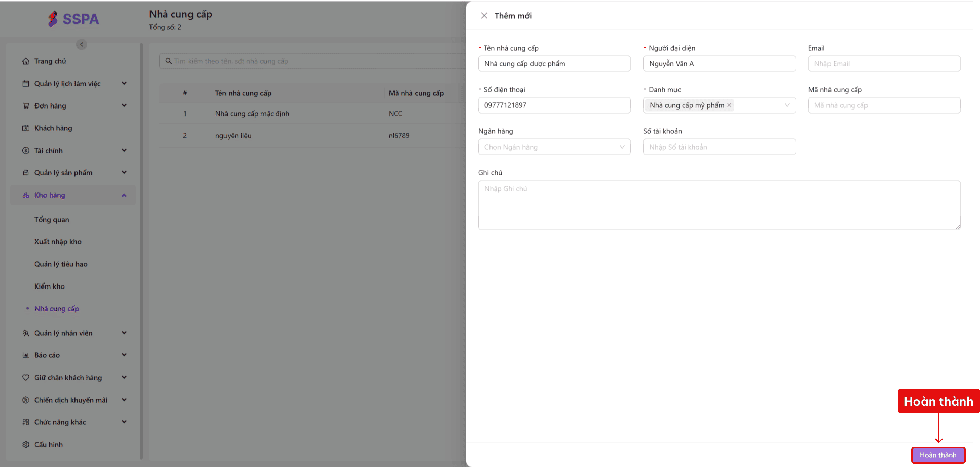980x467 pixels.
Task: Collapse sidebar with the arrow button
Action: click(x=82, y=44)
